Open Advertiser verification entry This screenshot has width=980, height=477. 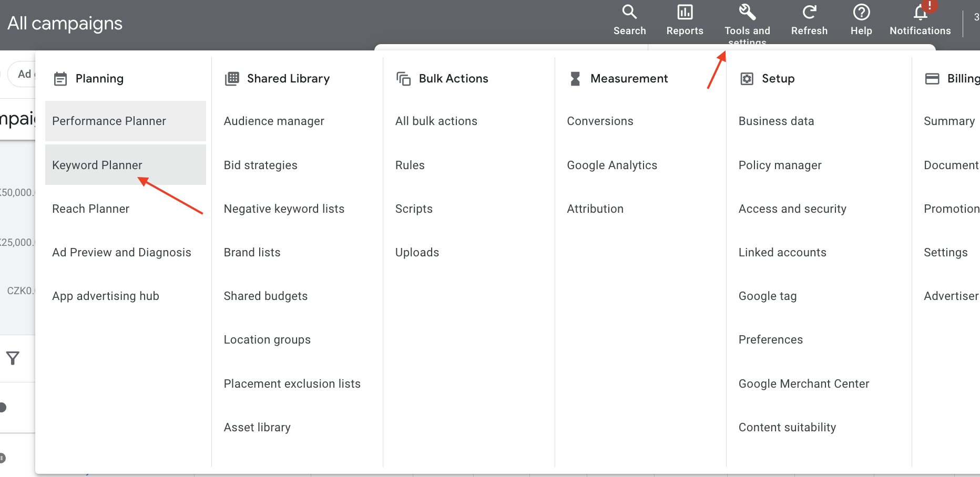point(952,296)
